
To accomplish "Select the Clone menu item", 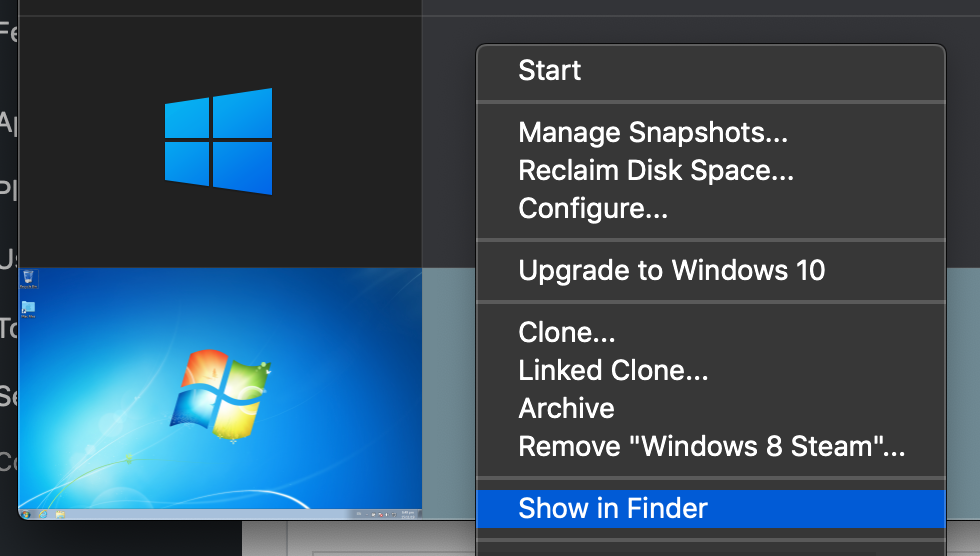I will (x=567, y=331).
